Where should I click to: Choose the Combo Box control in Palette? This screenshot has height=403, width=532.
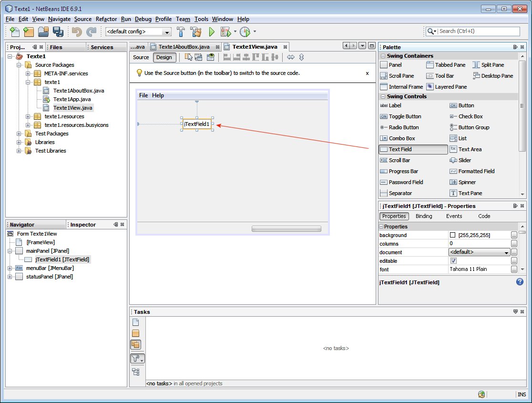398,138
